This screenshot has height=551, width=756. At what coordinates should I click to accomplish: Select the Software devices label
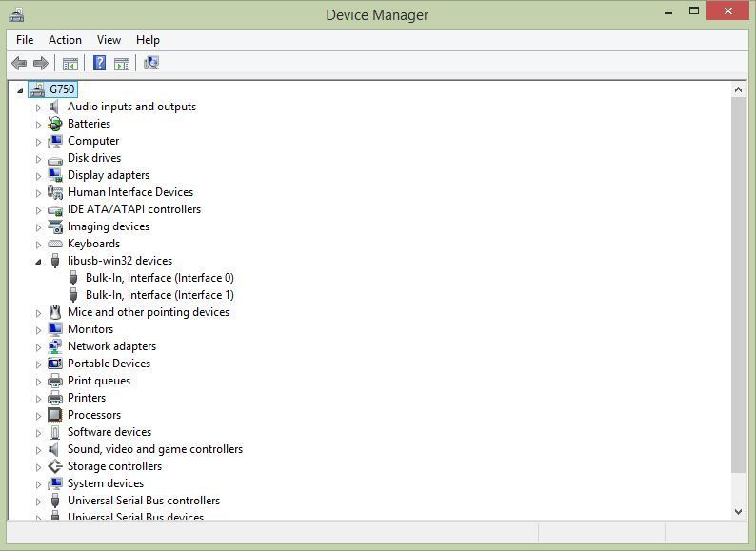[109, 432]
